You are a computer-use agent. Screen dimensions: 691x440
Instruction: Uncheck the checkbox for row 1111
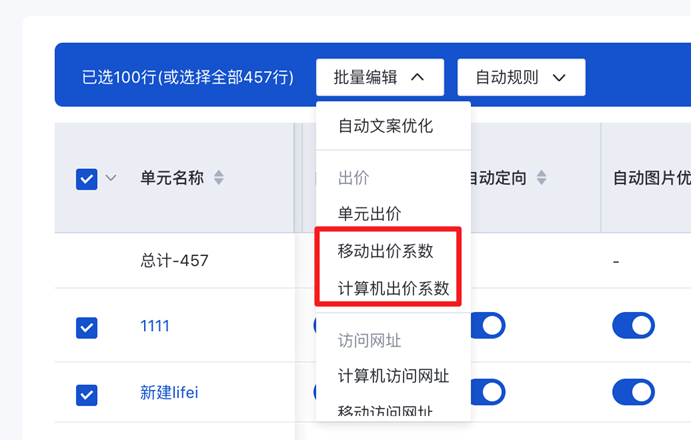click(x=87, y=327)
